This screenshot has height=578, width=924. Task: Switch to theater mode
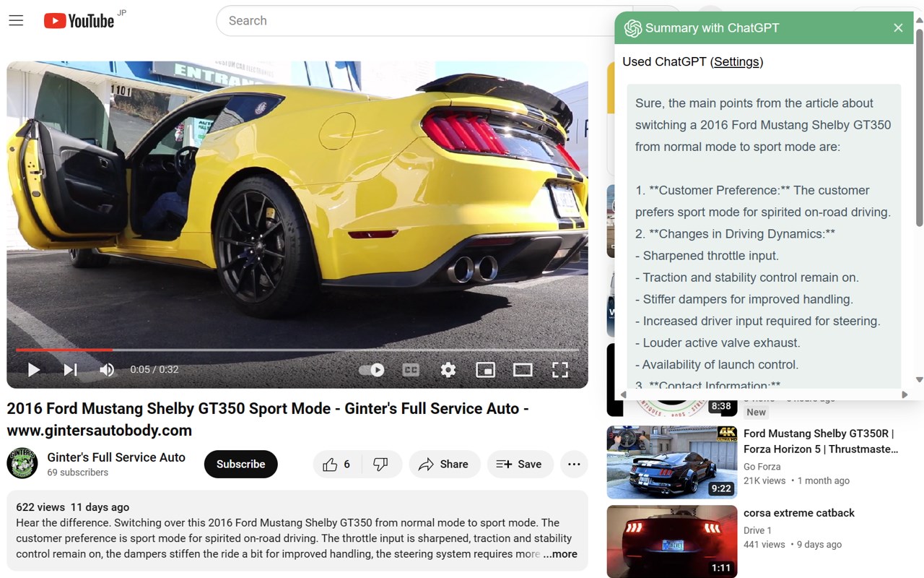pyautogui.click(x=523, y=370)
